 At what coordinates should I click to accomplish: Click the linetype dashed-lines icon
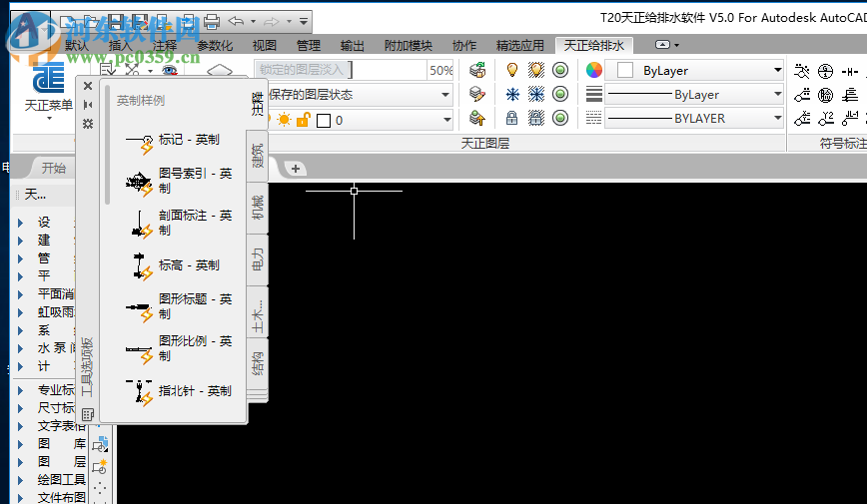pos(594,118)
